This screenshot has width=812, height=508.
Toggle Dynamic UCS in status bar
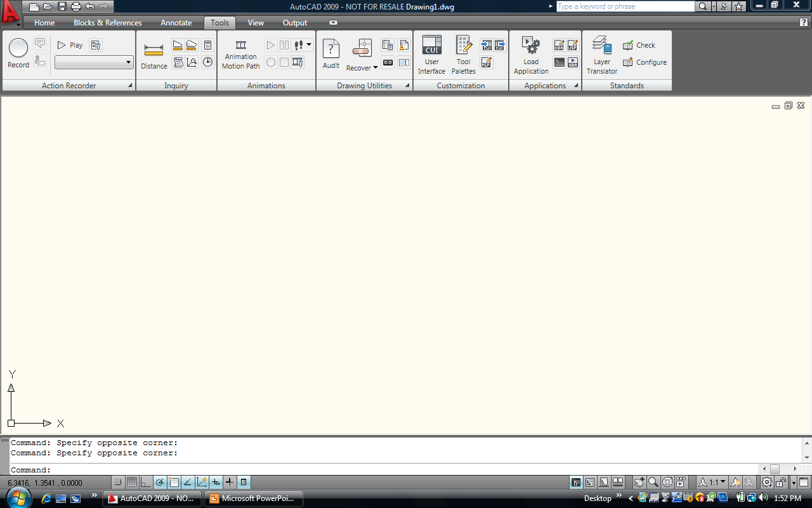(x=202, y=482)
